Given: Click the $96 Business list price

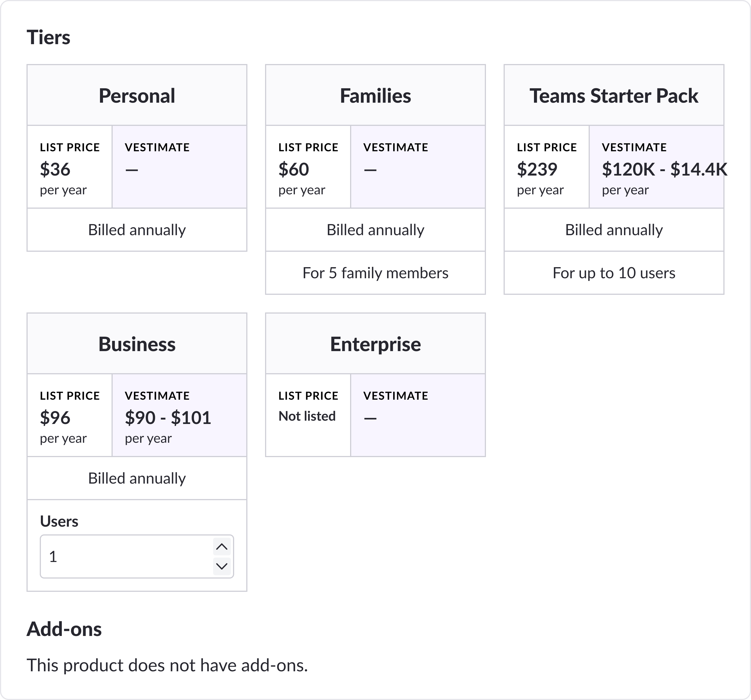Looking at the screenshot, I should (55, 418).
